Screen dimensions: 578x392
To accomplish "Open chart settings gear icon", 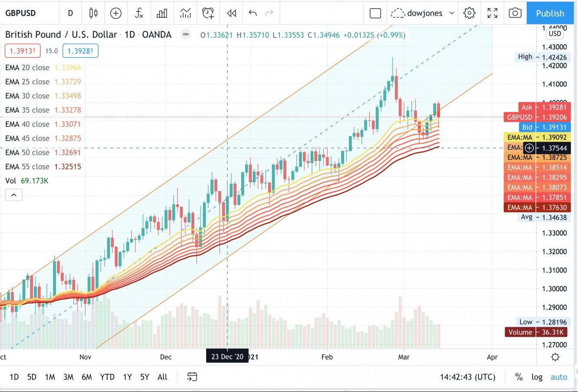I will 470,13.
